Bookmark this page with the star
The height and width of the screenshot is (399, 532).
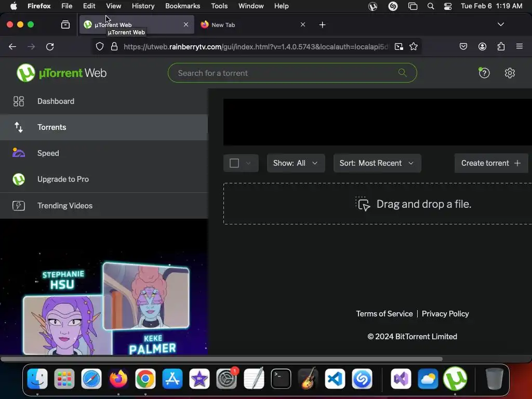413,46
